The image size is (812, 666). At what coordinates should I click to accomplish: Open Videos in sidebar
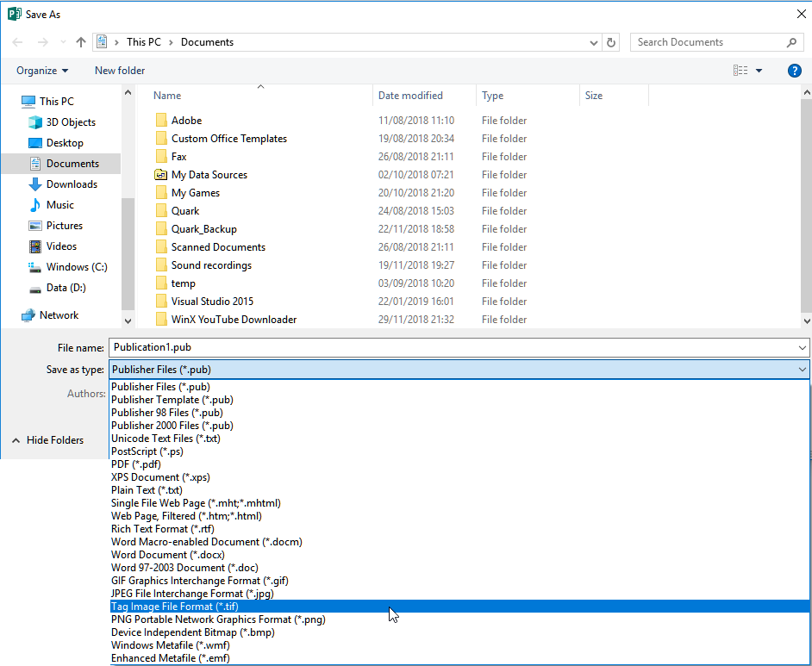click(x=53, y=246)
